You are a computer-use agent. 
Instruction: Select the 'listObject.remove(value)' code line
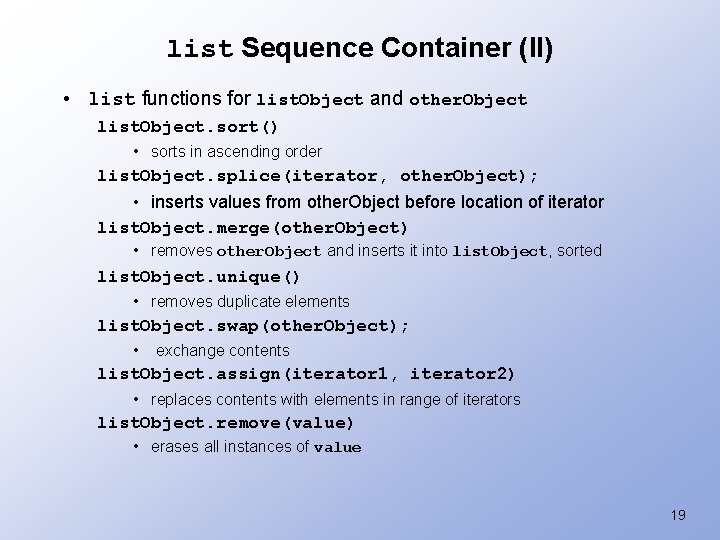pos(225,423)
